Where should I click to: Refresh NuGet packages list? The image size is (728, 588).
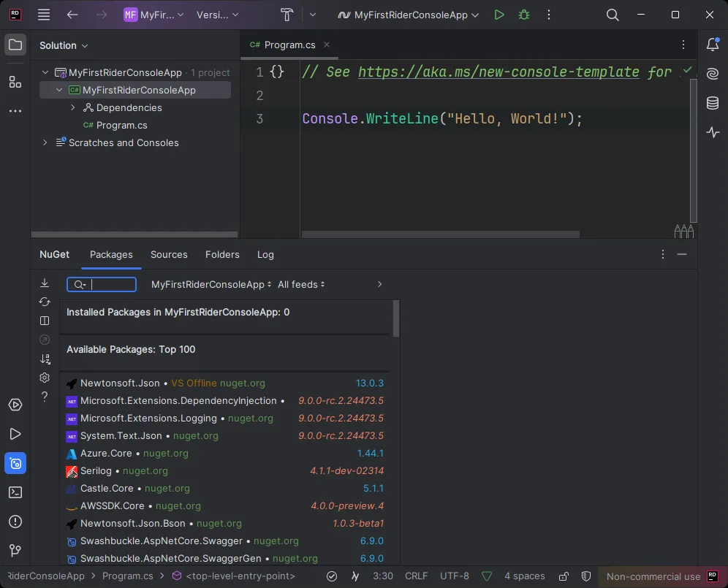click(x=45, y=302)
